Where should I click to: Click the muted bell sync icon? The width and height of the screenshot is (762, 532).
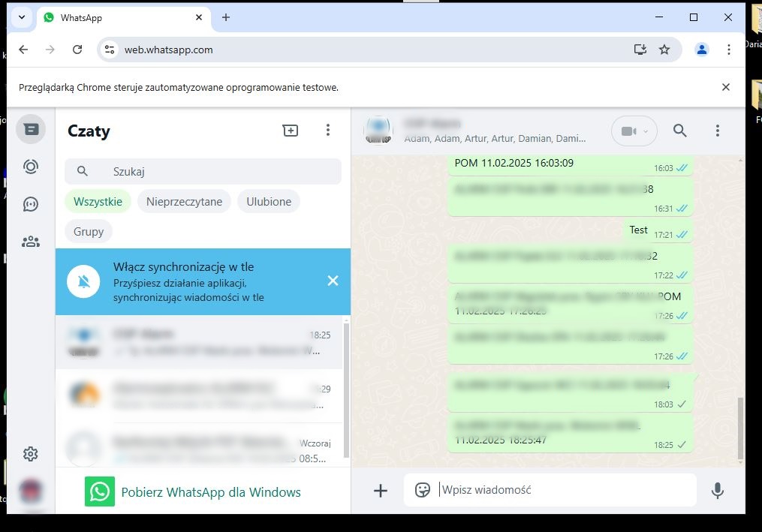click(83, 281)
